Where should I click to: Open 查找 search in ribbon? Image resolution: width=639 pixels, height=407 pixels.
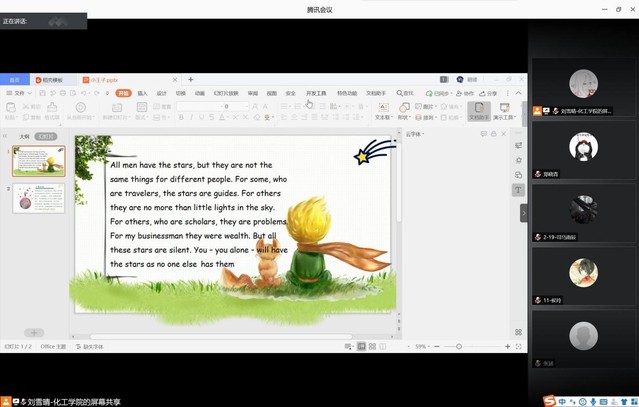point(405,93)
